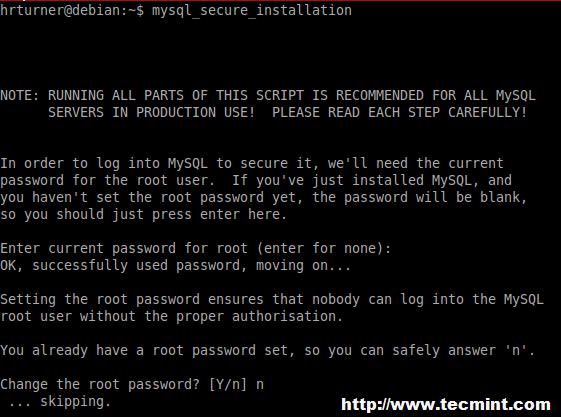Click the tecmint.com watermark URL

tap(446, 404)
